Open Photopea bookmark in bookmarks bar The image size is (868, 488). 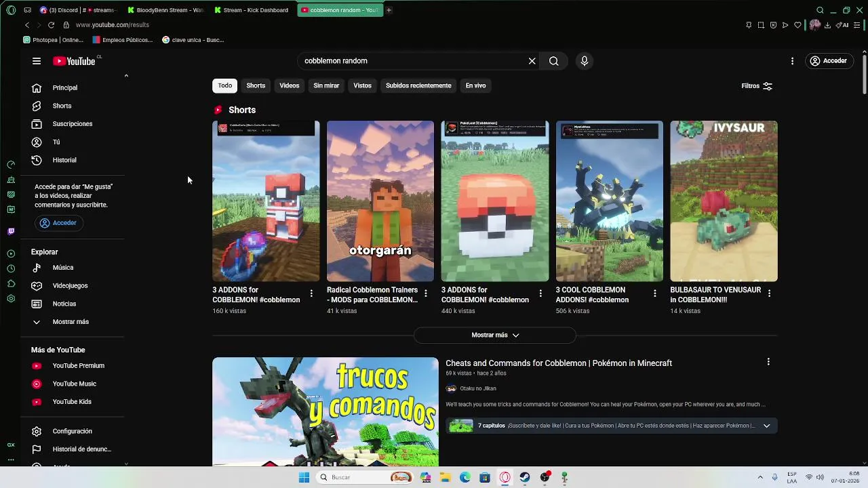tap(54, 40)
